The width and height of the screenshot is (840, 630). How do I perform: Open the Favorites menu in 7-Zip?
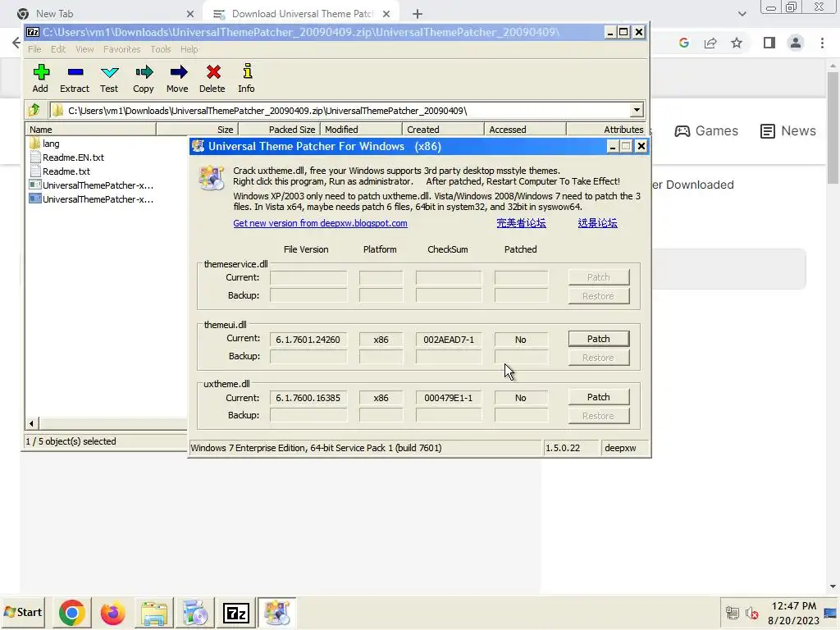pyautogui.click(x=121, y=49)
